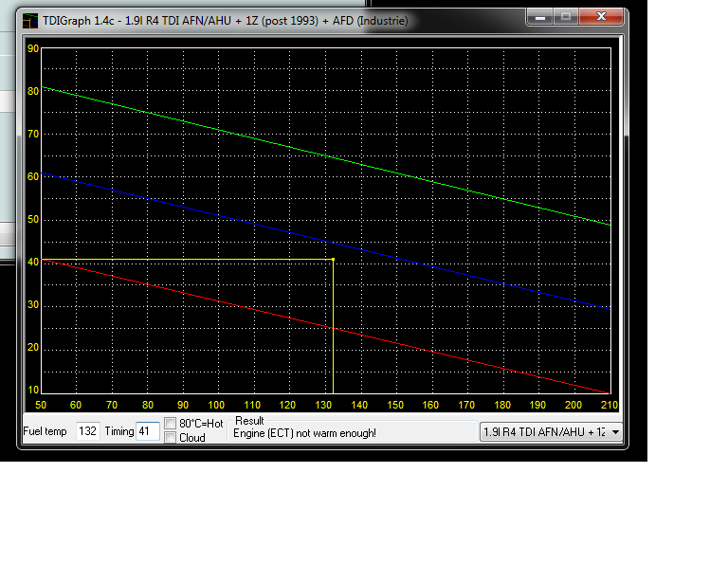This screenshot has height=582, width=728.
Task: Click the yellow data point marker on graph
Action: [x=333, y=260]
